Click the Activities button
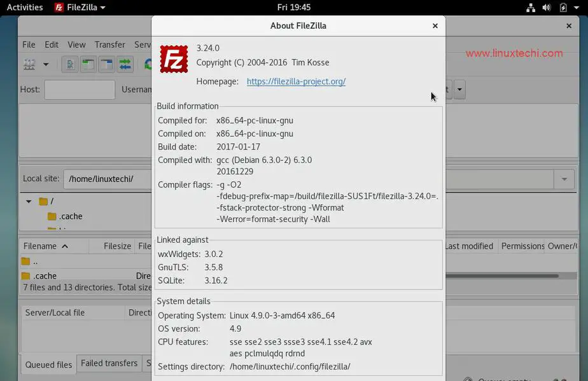The height and width of the screenshot is (381, 588). (25, 7)
